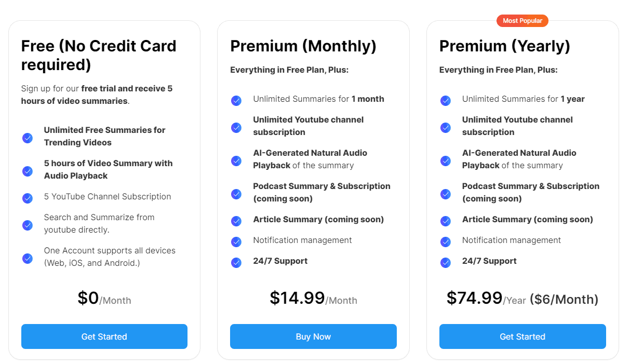Image resolution: width=630 pixels, height=364 pixels.
Task: Select Get Started under Premium Yearly
Action: [522, 336]
